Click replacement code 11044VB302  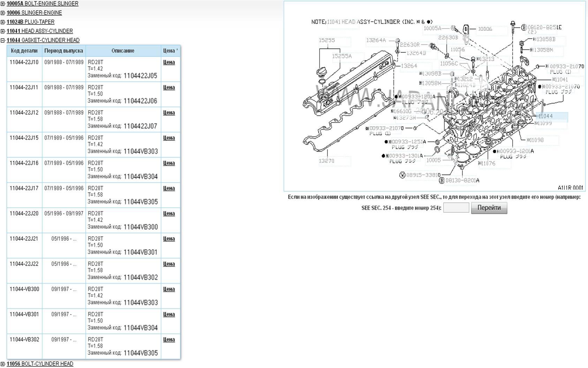(x=141, y=277)
